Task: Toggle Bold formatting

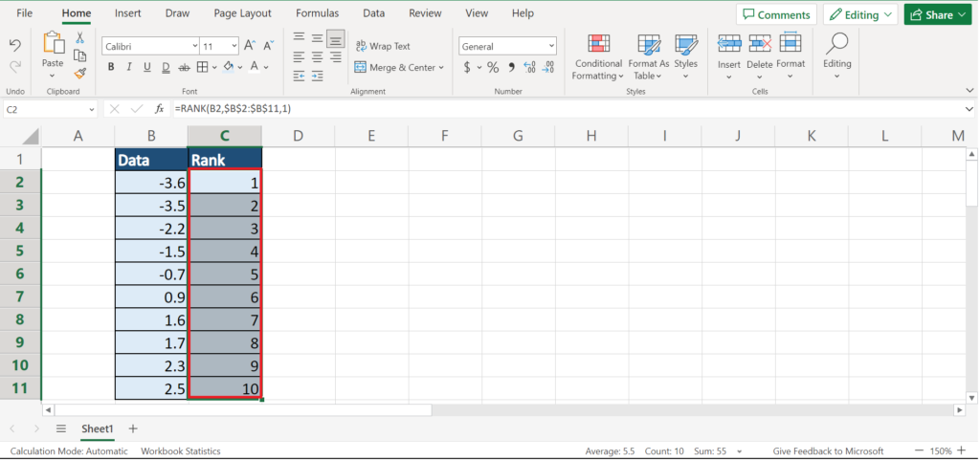Action: pos(111,68)
